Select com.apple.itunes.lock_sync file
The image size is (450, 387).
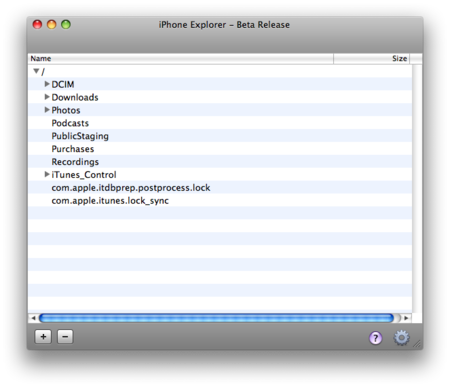pyautogui.click(x=220, y=200)
